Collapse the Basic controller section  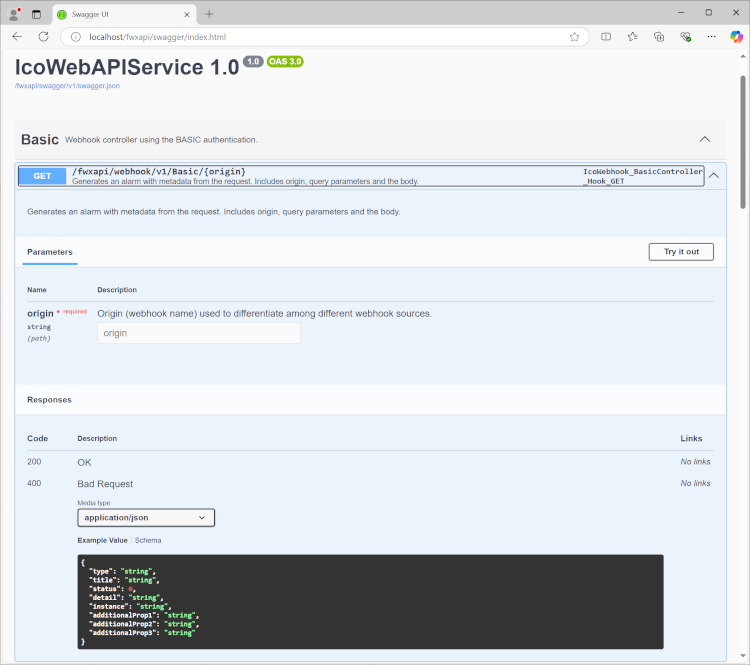[x=705, y=139]
